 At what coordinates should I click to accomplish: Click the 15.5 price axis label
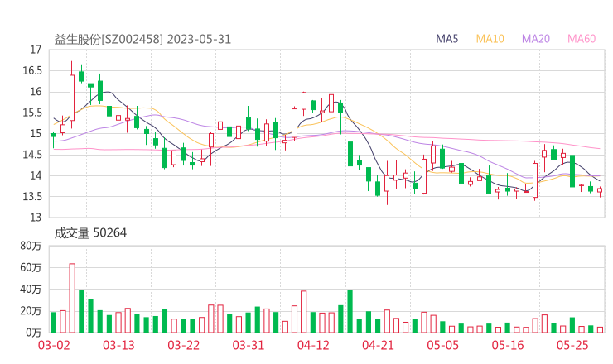coord(32,113)
